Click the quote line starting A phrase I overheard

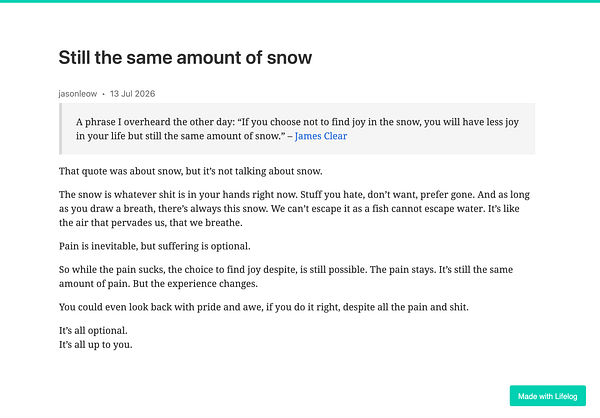click(x=297, y=122)
